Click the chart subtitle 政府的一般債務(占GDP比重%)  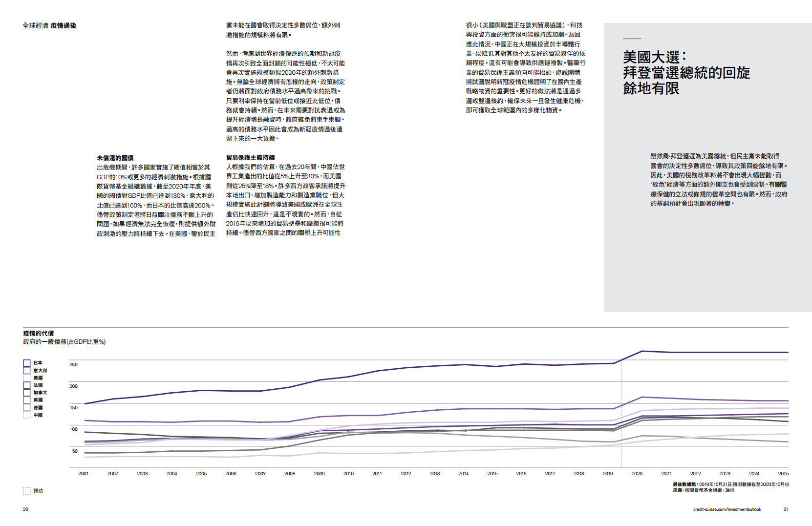[64, 342]
